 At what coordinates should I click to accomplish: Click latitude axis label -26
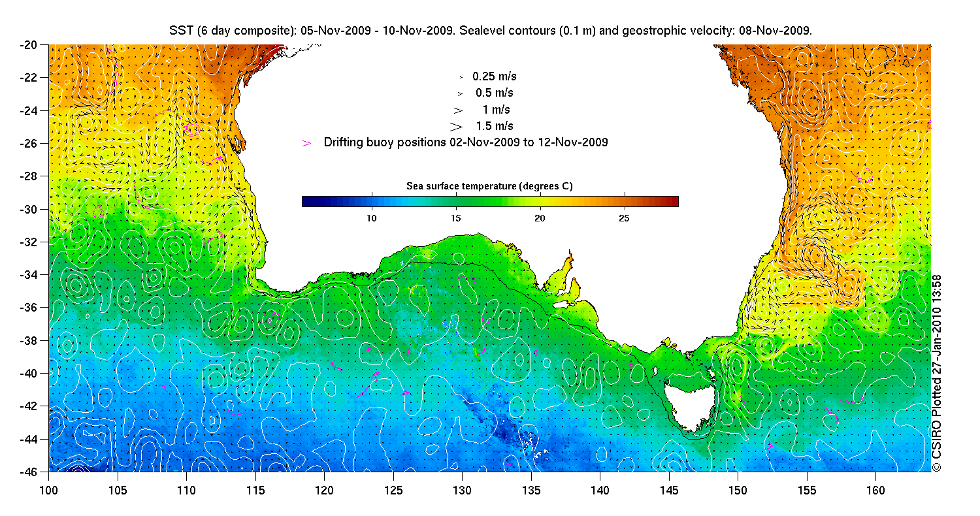(28, 143)
